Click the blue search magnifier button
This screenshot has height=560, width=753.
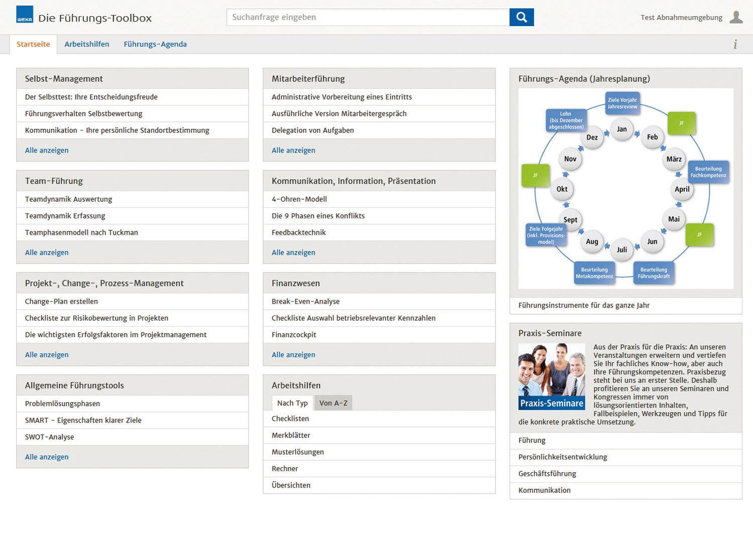[x=522, y=17]
